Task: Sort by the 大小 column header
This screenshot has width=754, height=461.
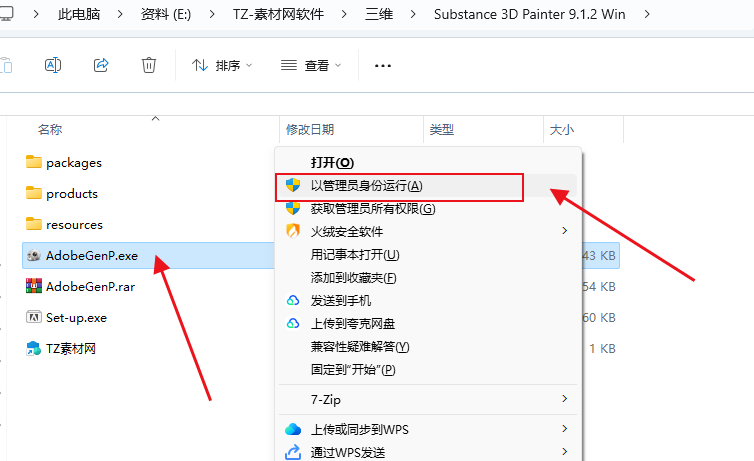Action: click(x=561, y=129)
